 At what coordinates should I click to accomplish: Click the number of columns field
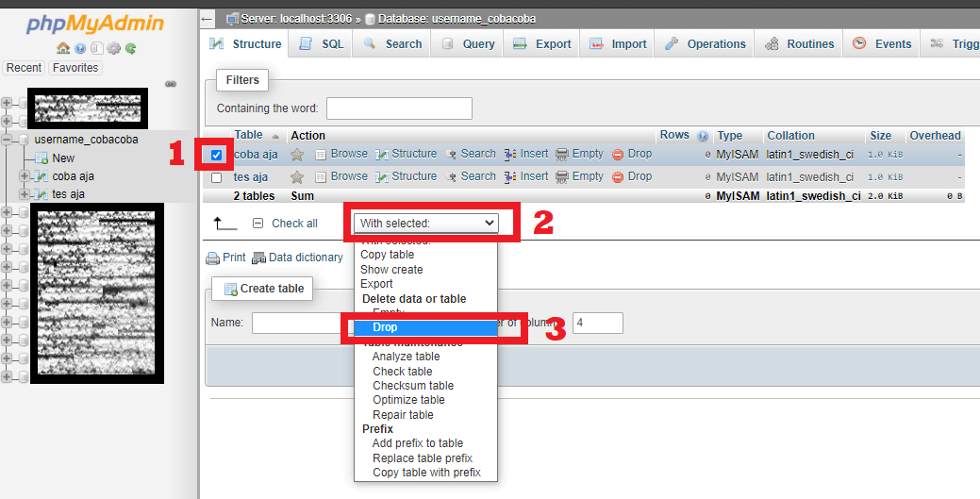pos(597,323)
